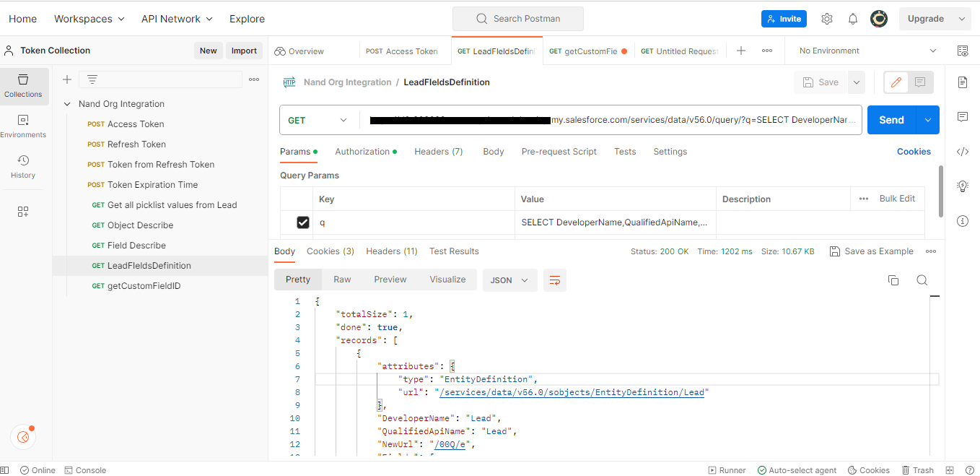
Task: Copy the response body with copy icon
Action: click(x=893, y=280)
